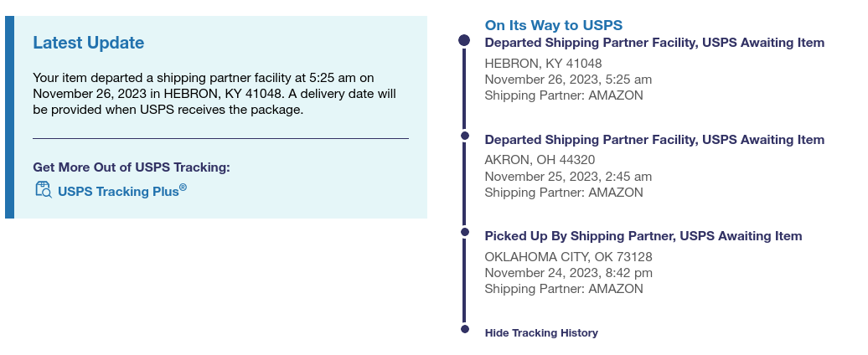Click HEBRON, KY 41048 location text

click(543, 63)
